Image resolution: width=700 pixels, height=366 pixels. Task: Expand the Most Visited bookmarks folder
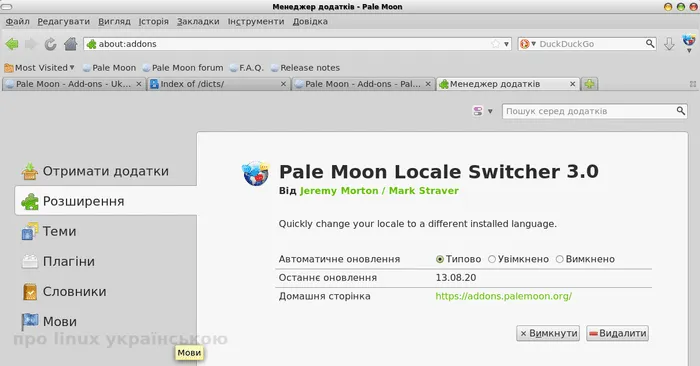point(40,67)
